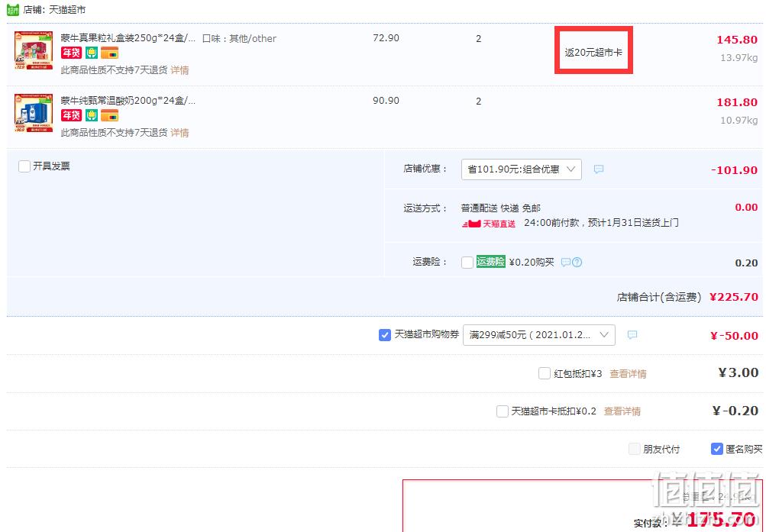Click the 普通配送 快递 免邮 shipping text
The image size is (766, 532).
[501, 208]
